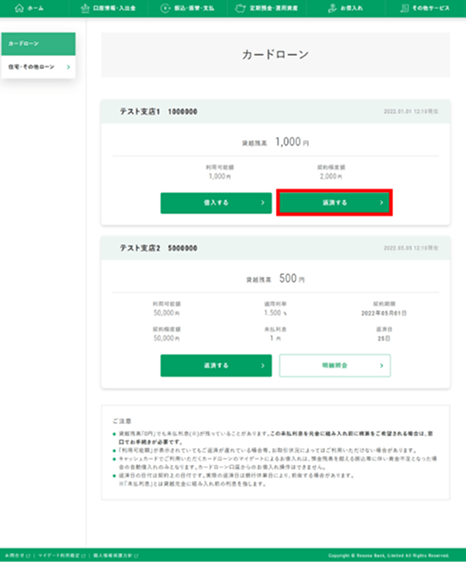Screen dimensions: 466x562
Task: Open 明細照会 for テスト支店2
Action: pos(335,366)
